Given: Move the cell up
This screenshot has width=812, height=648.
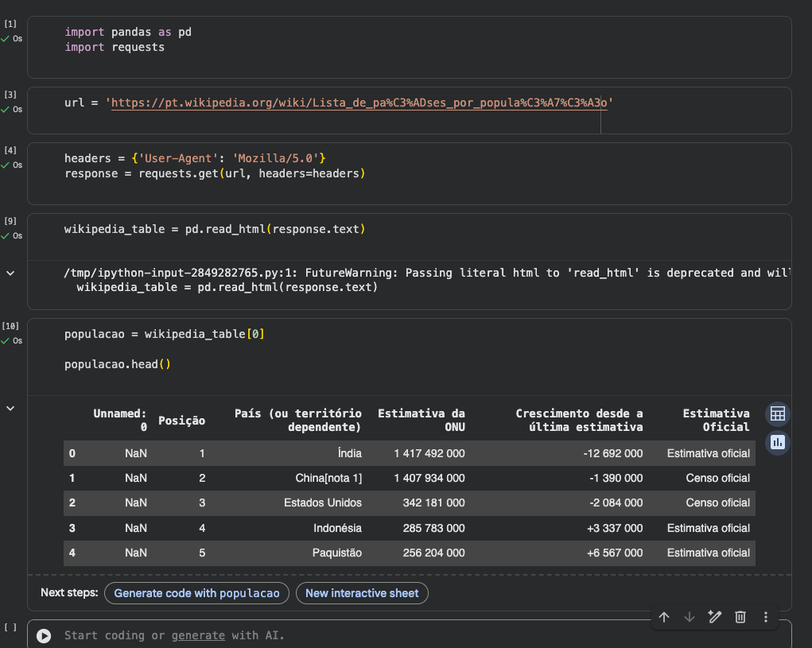Looking at the screenshot, I should tap(664, 617).
